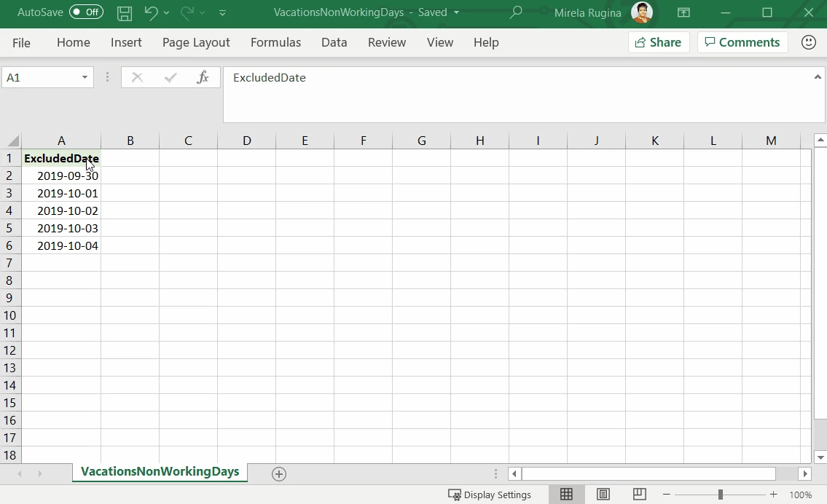
Task: Add a new sheet with plus icon
Action: [279, 474]
